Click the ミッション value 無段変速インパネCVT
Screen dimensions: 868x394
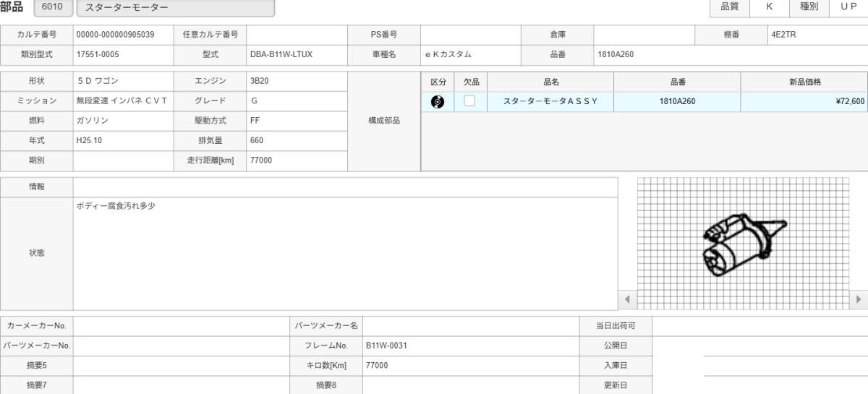tap(123, 101)
